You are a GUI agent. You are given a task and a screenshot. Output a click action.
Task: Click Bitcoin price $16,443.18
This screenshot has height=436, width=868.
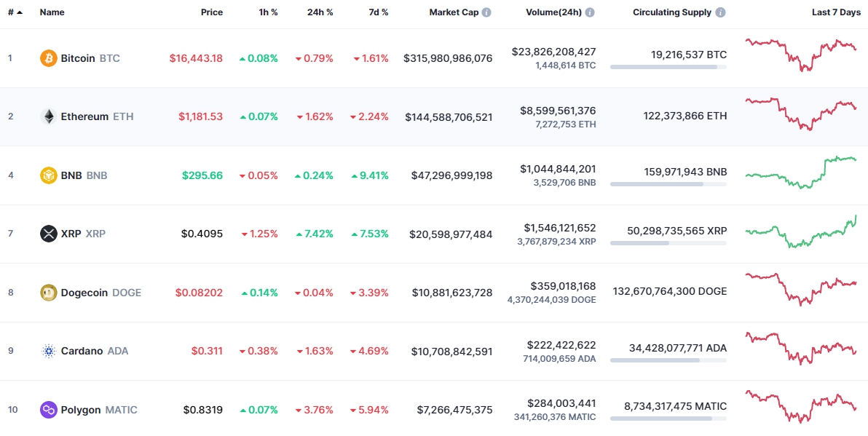(x=196, y=58)
